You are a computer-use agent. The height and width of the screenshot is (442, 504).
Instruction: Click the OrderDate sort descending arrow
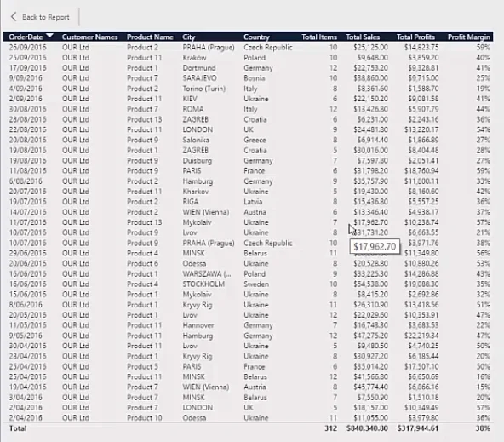[50, 36]
